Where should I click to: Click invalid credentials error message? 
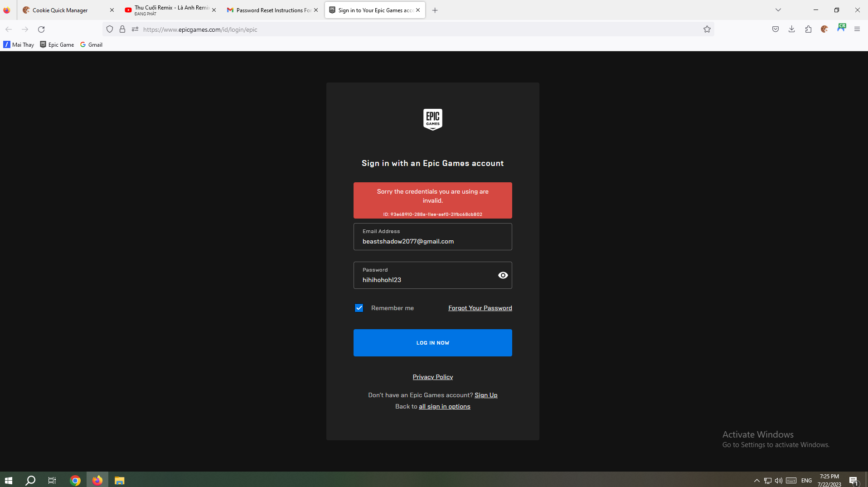433,200
